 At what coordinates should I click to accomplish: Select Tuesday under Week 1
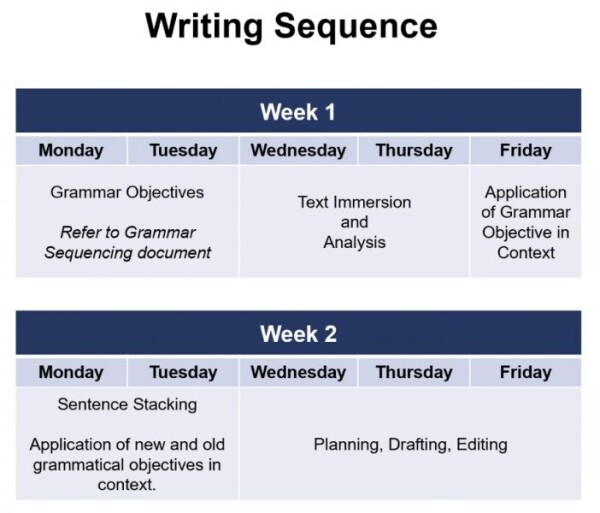coord(183,151)
